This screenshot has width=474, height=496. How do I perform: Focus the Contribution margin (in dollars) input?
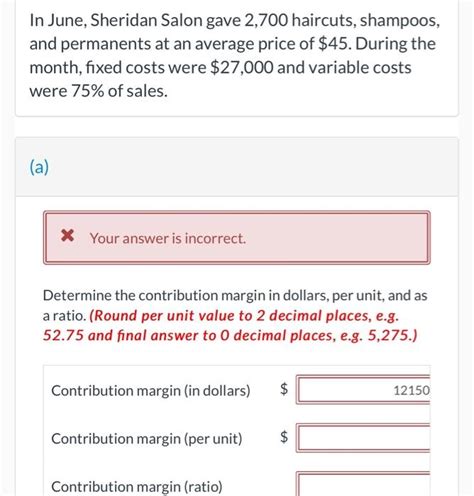tap(363, 390)
